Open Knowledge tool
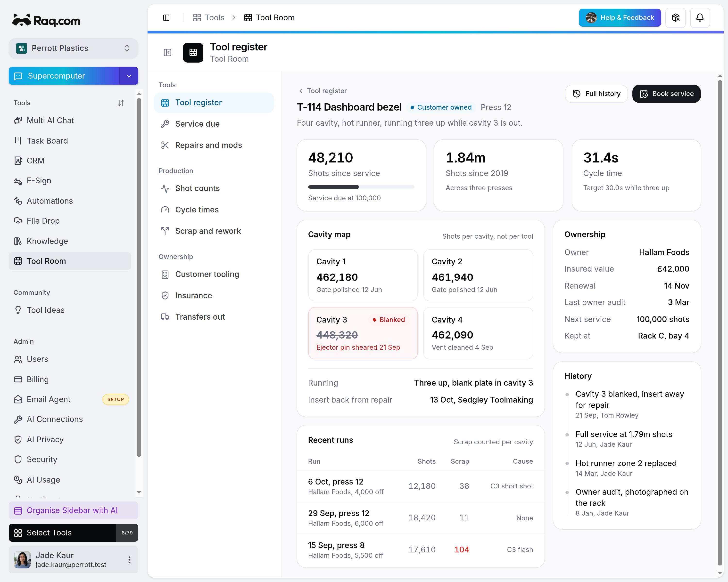 [70, 241]
